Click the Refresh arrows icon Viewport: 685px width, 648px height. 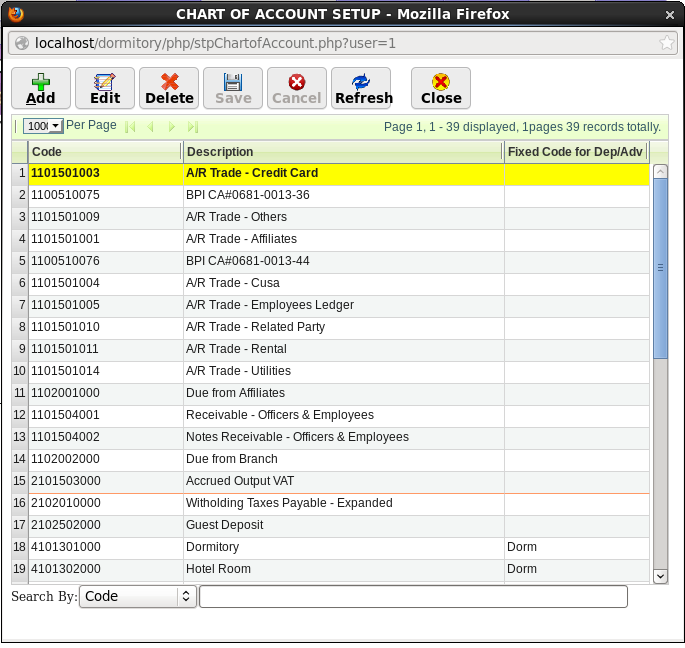pyautogui.click(x=362, y=82)
